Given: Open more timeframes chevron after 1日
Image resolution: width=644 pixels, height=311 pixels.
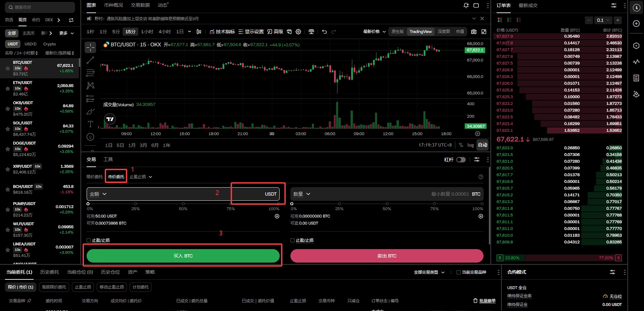Looking at the screenshot, I should tap(189, 32).
